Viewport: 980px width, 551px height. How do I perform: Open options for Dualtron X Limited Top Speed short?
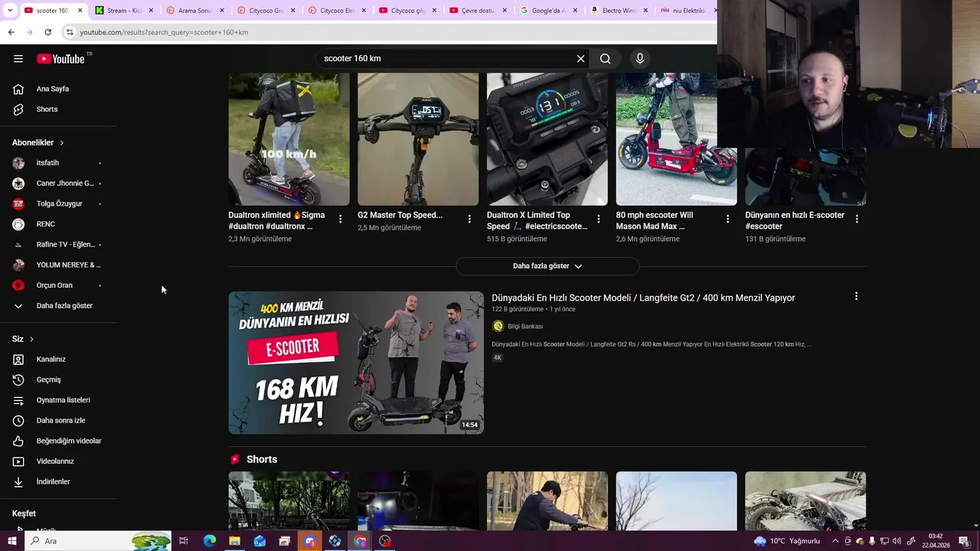599,219
